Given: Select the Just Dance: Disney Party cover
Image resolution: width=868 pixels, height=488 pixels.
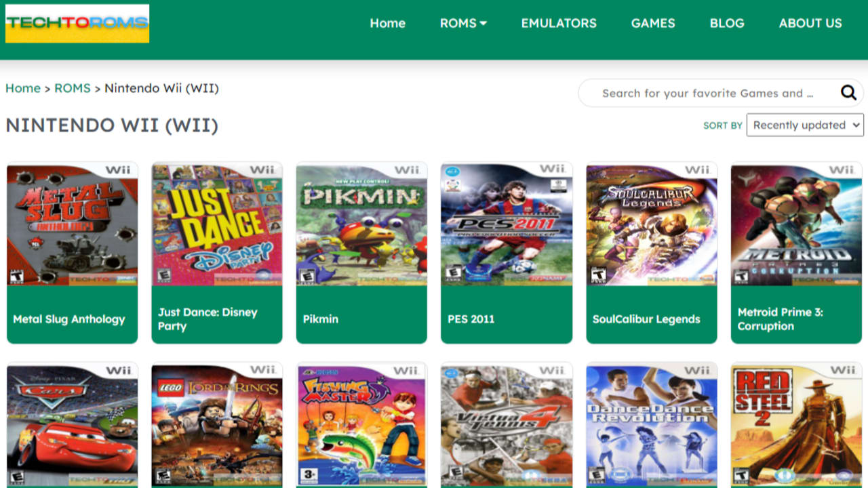Looking at the screenshot, I should pyautogui.click(x=217, y=224).
